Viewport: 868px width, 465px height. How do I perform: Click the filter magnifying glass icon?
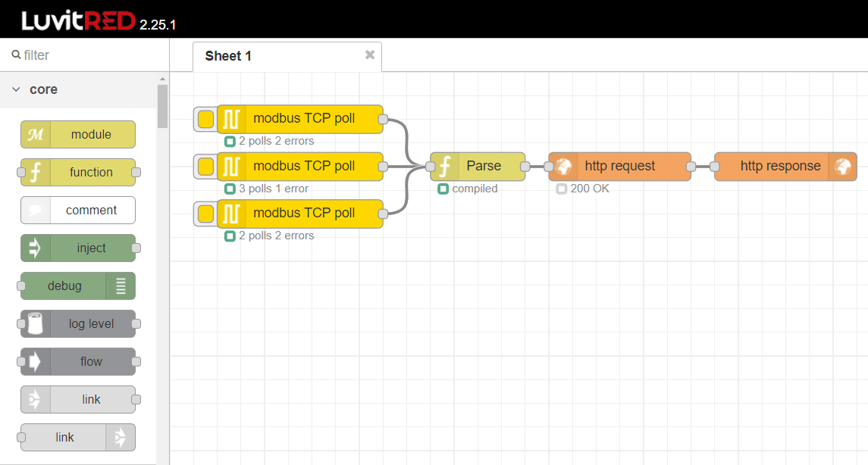pos(16,55)
